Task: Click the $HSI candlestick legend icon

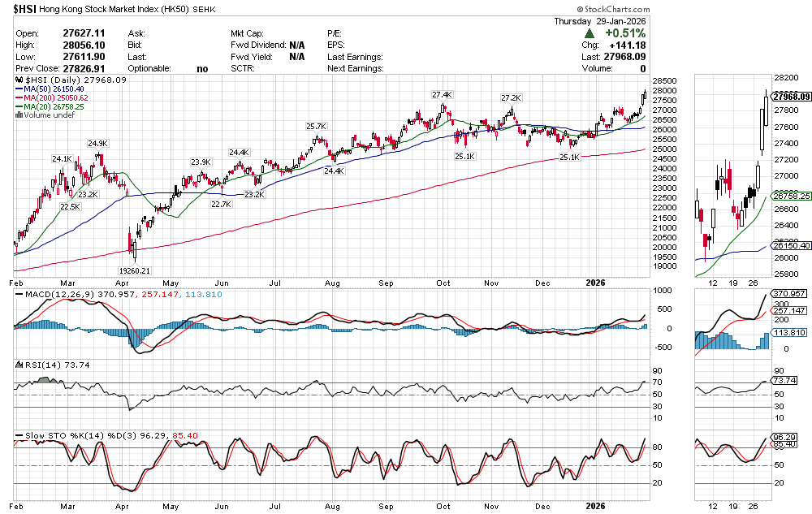Action: [x=19, y=81]
